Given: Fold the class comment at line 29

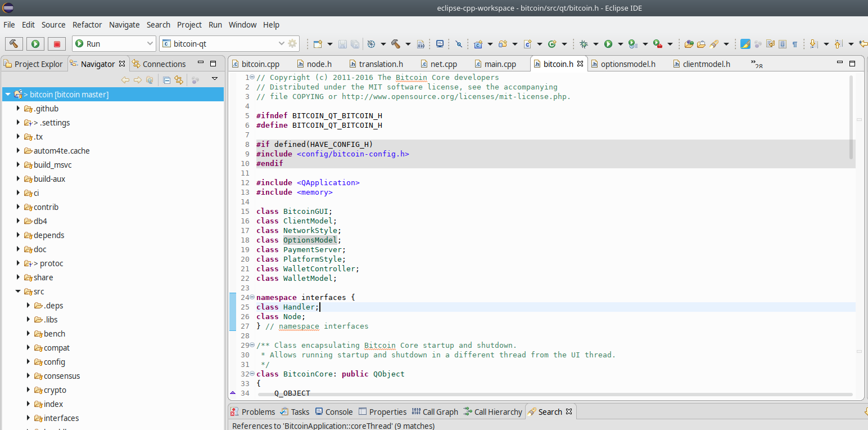Looking at the screenshot, I should pyautogui.click(x=252, y=345).
